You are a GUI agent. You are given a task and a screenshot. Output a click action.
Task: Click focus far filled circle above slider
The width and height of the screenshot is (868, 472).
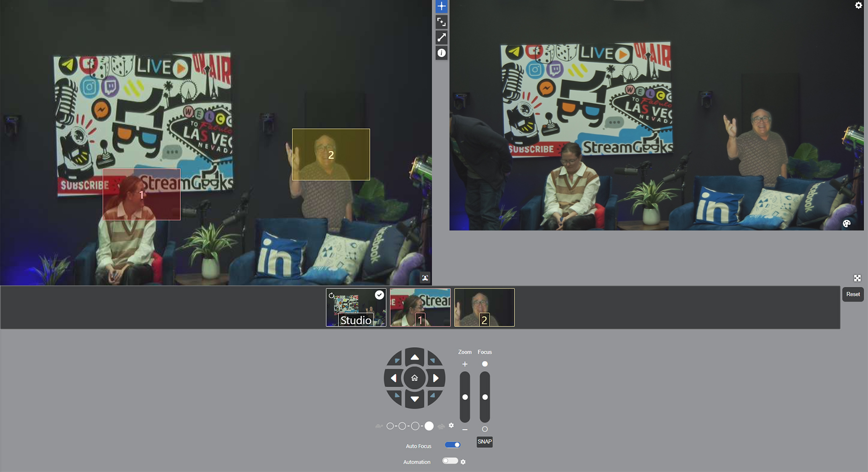[485, 364]
